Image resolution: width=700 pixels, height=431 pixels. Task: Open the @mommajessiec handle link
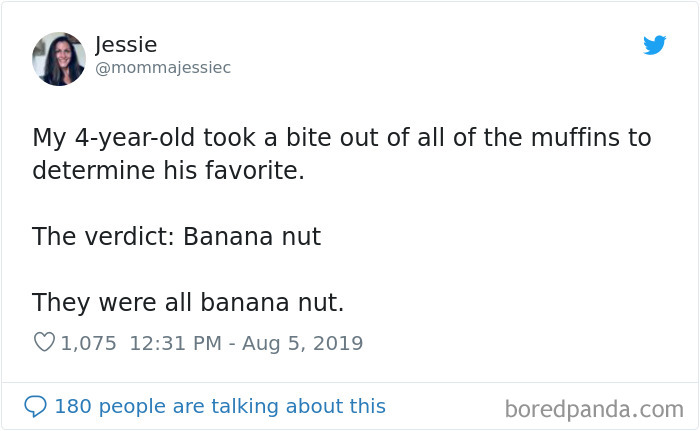click(163, 69)
